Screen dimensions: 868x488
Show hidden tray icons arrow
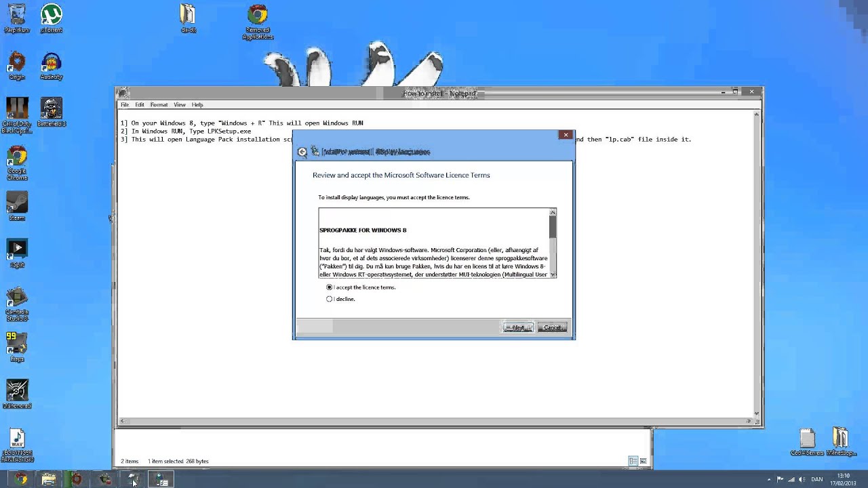[769, 479]
